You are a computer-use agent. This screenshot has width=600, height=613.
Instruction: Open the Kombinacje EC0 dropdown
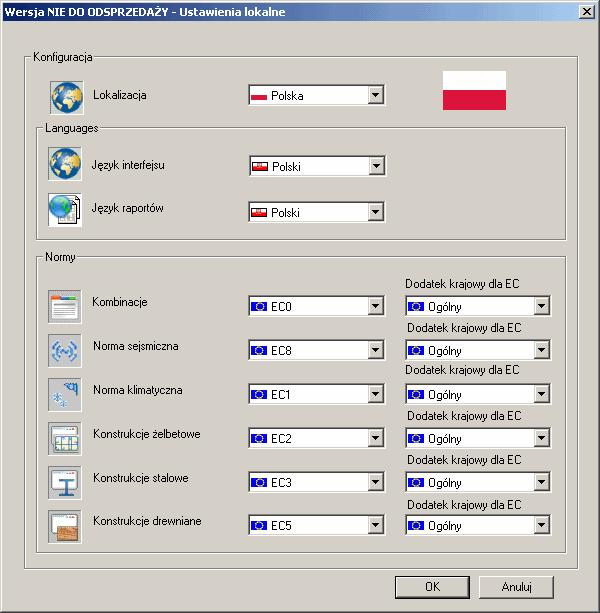[317, 306]
